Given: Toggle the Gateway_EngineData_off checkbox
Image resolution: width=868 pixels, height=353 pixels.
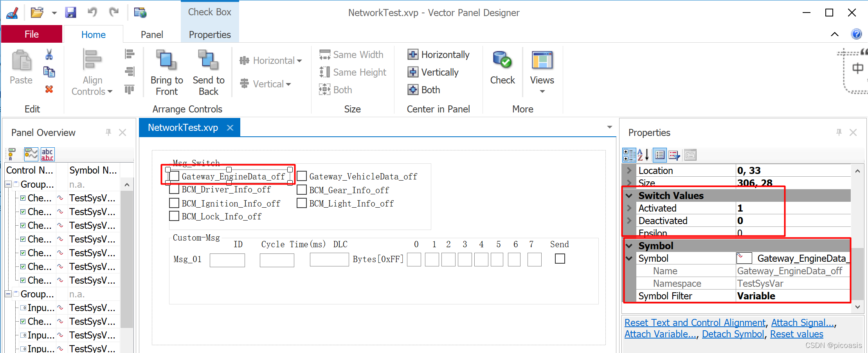Looking at the screenshot, I should point(175,176).
